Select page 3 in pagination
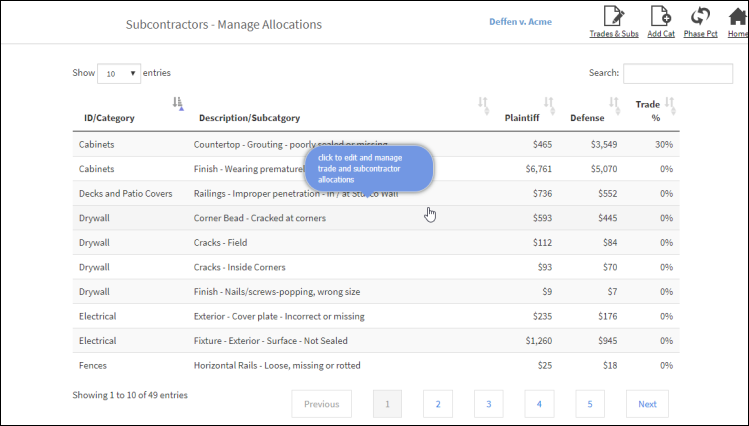 coord(488,404)
